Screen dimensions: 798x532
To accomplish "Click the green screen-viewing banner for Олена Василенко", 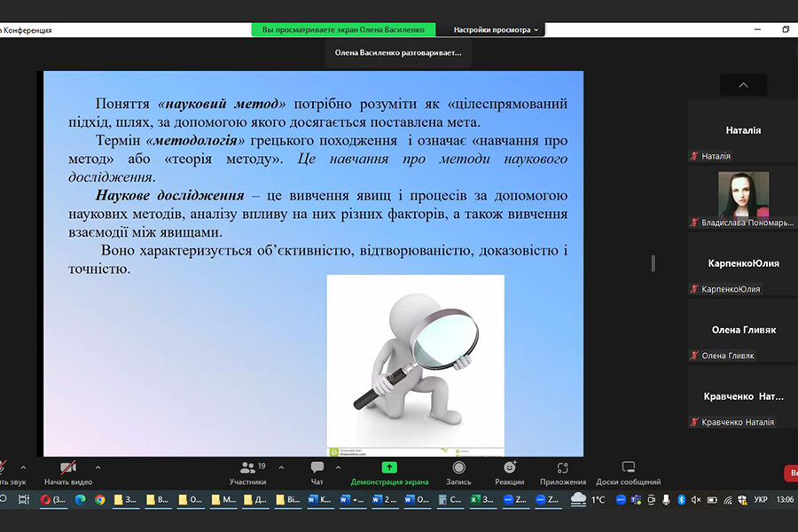I will 343,29.
